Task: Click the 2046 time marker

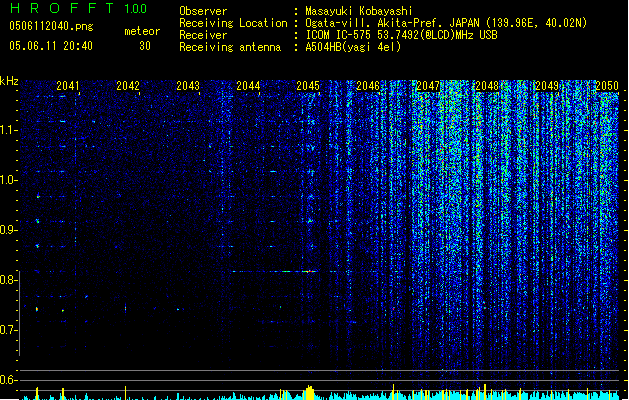Action: pyautogui.click(x=367, y=85)
